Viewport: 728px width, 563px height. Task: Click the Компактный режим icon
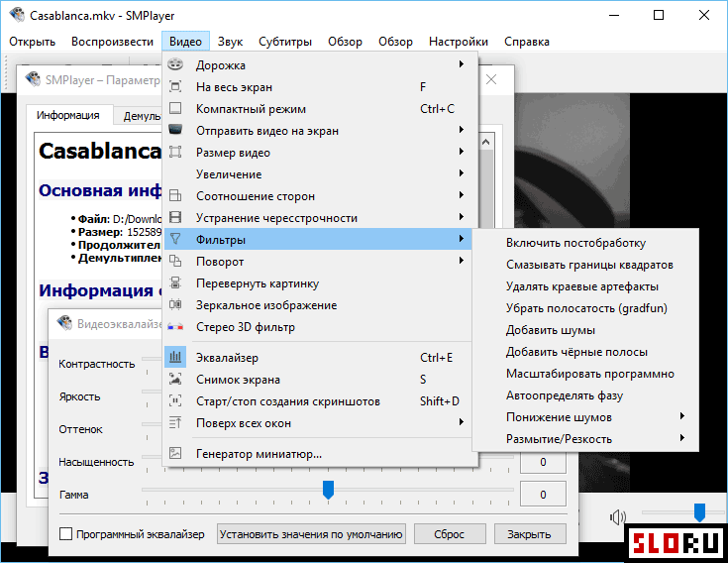[x=175, y=108]
